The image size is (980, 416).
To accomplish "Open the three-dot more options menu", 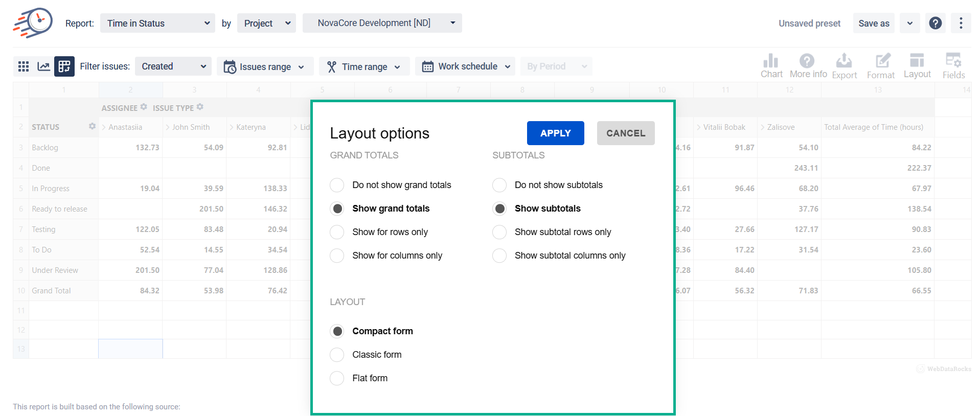I will coord(961,23).
